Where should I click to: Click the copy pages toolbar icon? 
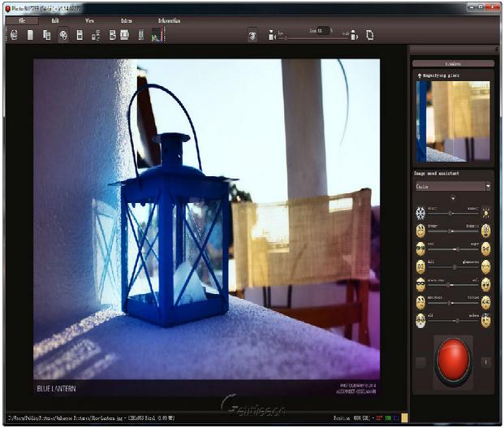[x=47, y=35]
